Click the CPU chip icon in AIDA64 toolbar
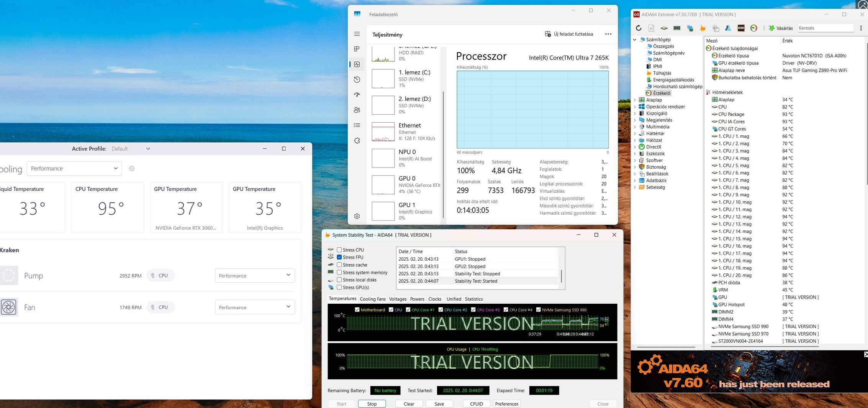 tap(664, 28)
